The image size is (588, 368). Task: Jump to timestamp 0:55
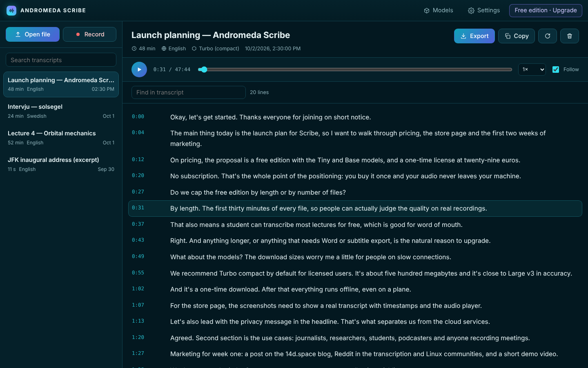click(x=138, y=273)
